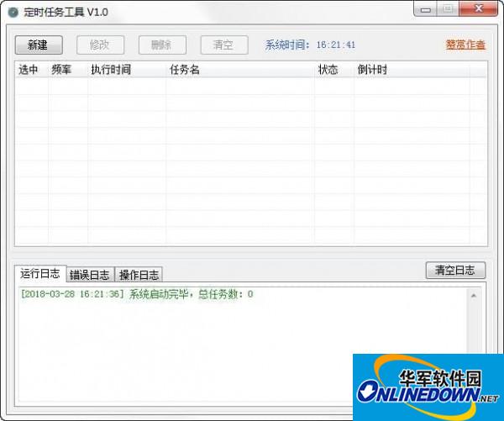Switch to the 运行日志 tab
Viewport: 504px width, 421px height.
40,274
